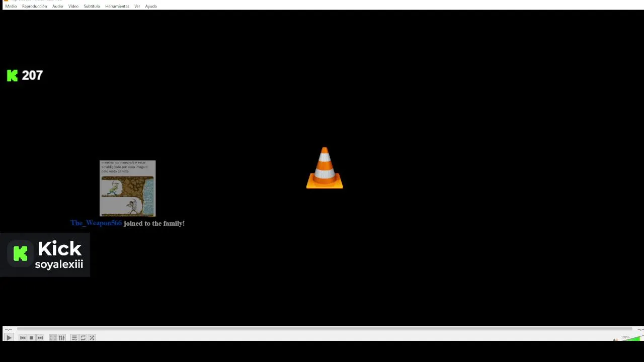Toggle fullscreen video mode

click(x=53, y=338)
